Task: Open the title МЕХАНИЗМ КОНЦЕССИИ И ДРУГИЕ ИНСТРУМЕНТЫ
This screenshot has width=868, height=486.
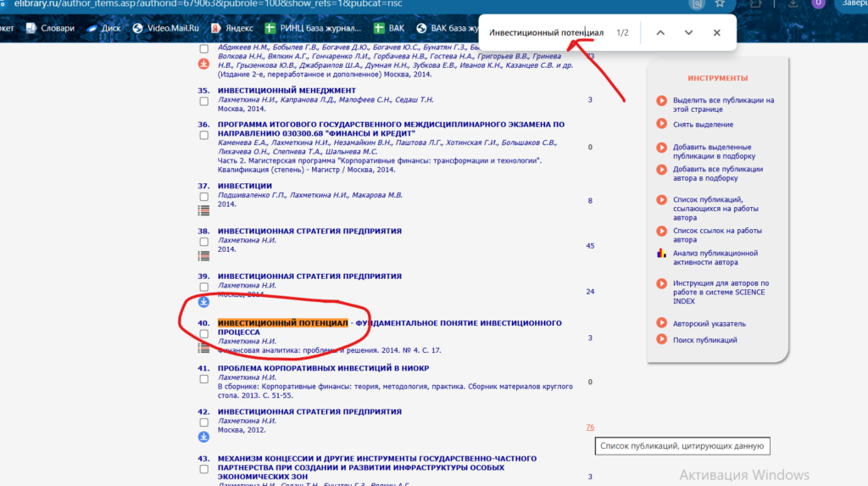Action: (377, 467)
